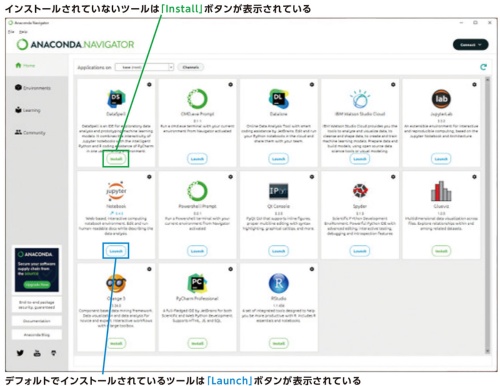The width and height of the screenshot is (500, 386).
Task: Open JupyterLab tile gear options
Action: pyautogui.click(x=474, y=85)
